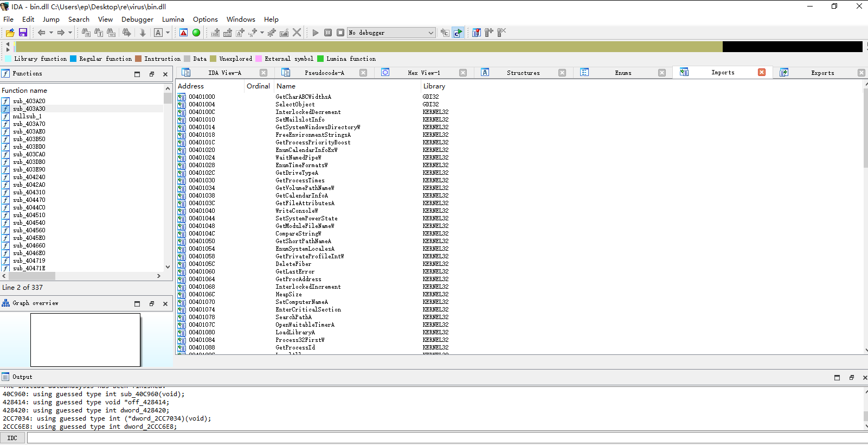The height and width of the screenshot is (445, 868).
Task: Switch to the Structures tab
Action: point(523,73)
